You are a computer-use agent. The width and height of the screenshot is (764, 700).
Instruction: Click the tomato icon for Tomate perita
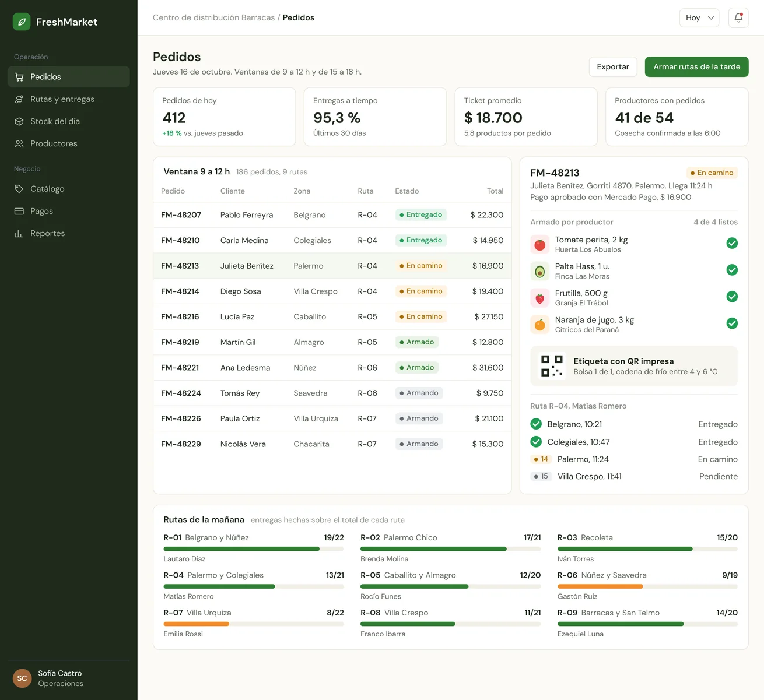click(540, 244)
